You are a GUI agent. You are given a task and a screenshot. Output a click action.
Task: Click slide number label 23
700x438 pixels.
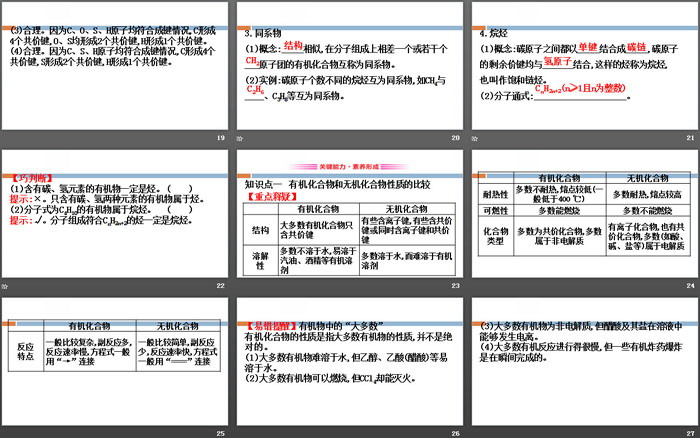click(x=455, y=286)
